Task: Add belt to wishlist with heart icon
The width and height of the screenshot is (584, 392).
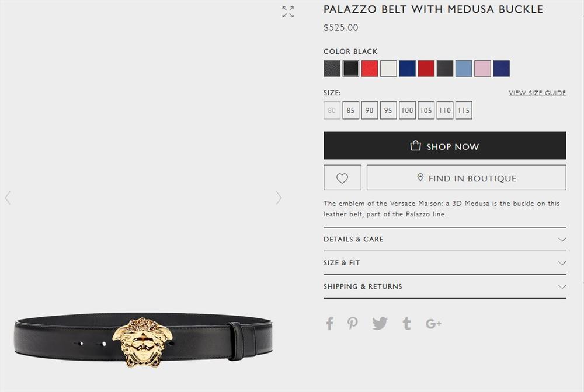Action: [x=342, y=178]
